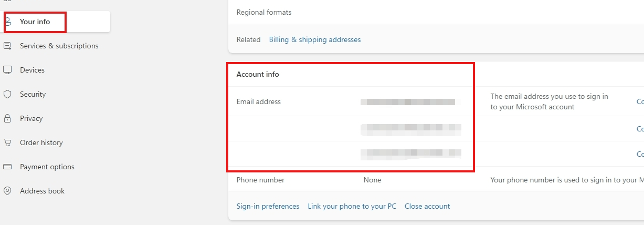The height and width of the screenshot is (225, 644).
Task: Click Link your phone to your PC
Action: coord(352,206)
